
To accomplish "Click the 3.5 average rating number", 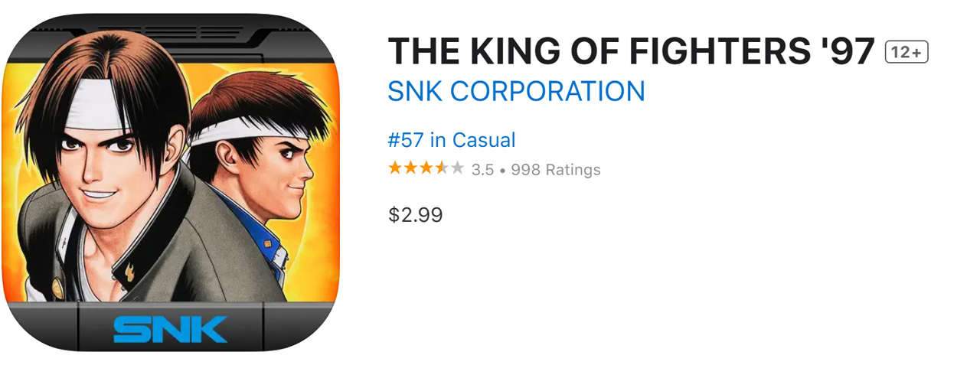I will click(482, 170).
